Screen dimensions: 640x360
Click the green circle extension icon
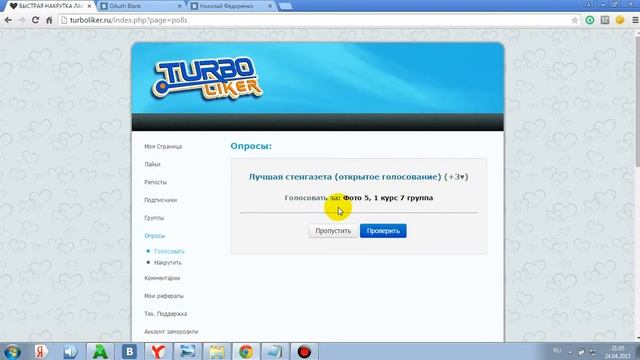[x=590, y=20]
